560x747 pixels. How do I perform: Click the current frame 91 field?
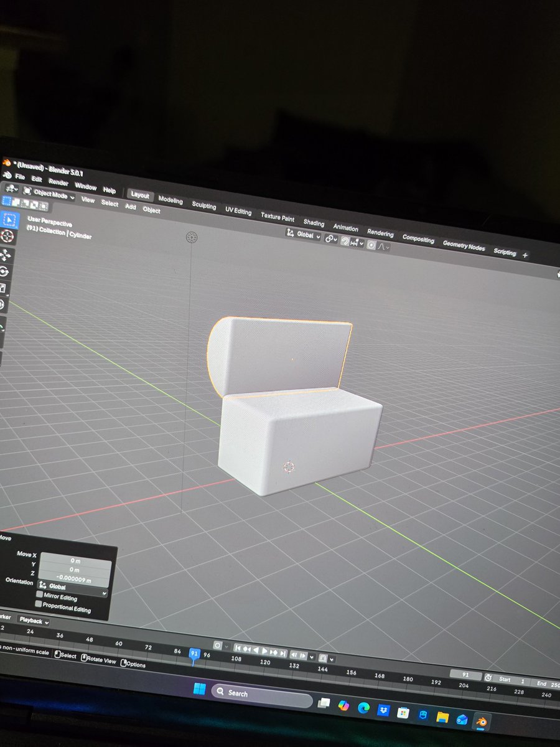465,675
